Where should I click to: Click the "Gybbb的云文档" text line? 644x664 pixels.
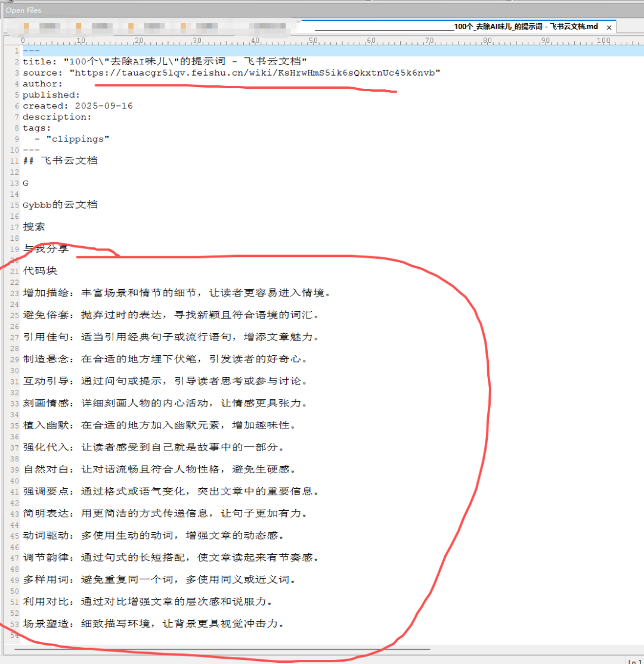60,205
